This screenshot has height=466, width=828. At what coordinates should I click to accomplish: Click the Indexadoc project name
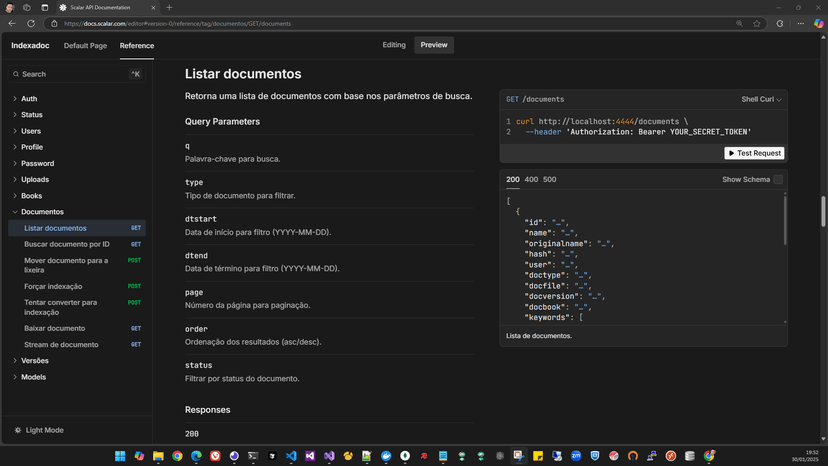pos(30,45)
